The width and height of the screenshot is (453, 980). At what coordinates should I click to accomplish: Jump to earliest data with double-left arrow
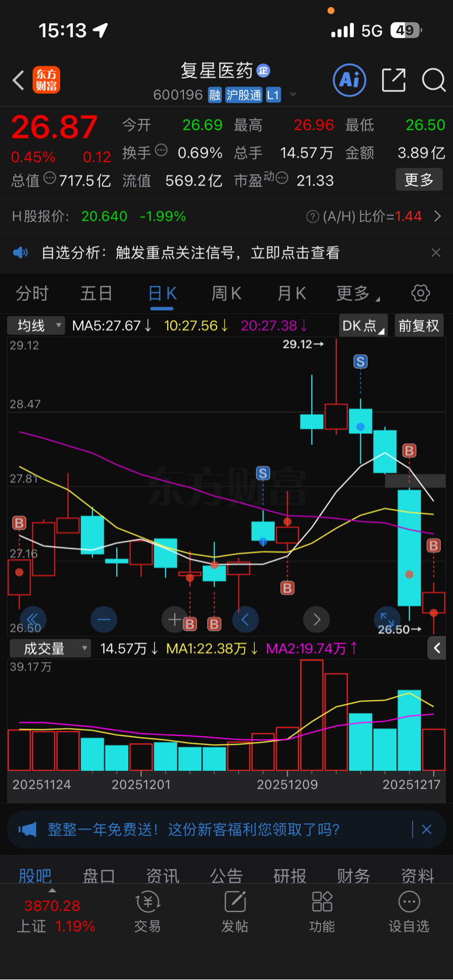point(32,619)
